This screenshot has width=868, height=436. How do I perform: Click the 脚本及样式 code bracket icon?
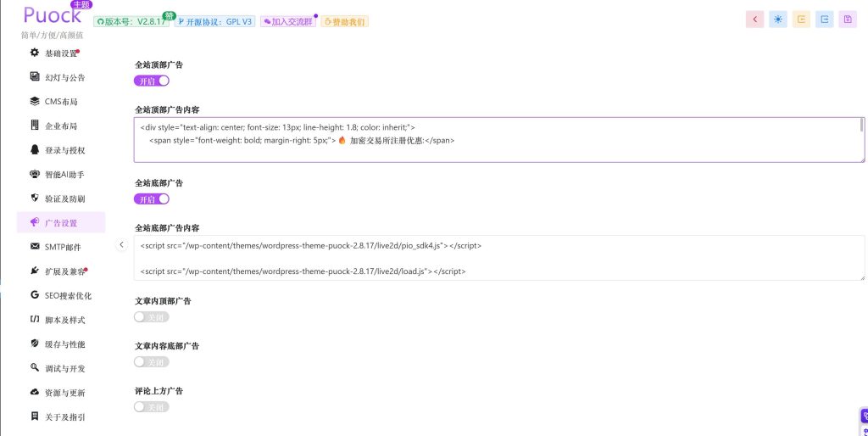click(34, 319)
